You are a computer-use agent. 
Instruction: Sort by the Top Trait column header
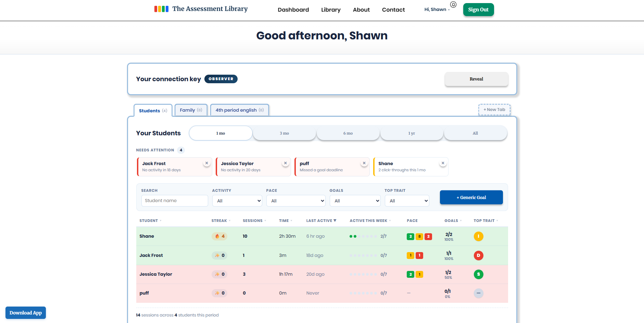point(486,221)
